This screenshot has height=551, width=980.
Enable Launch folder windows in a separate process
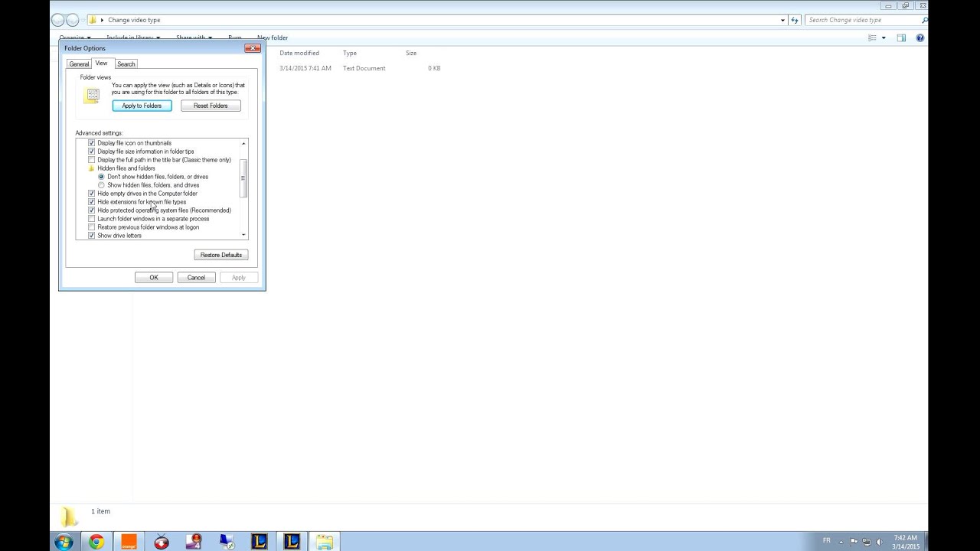[92, 218]
